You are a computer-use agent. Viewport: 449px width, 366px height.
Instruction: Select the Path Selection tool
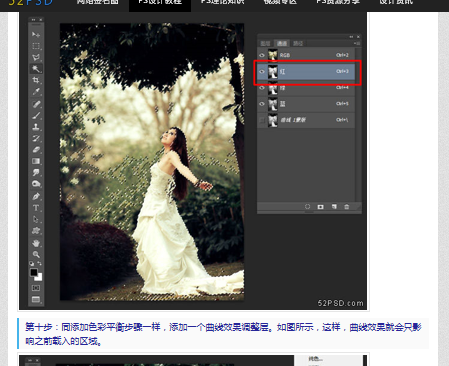coord(36,219)
